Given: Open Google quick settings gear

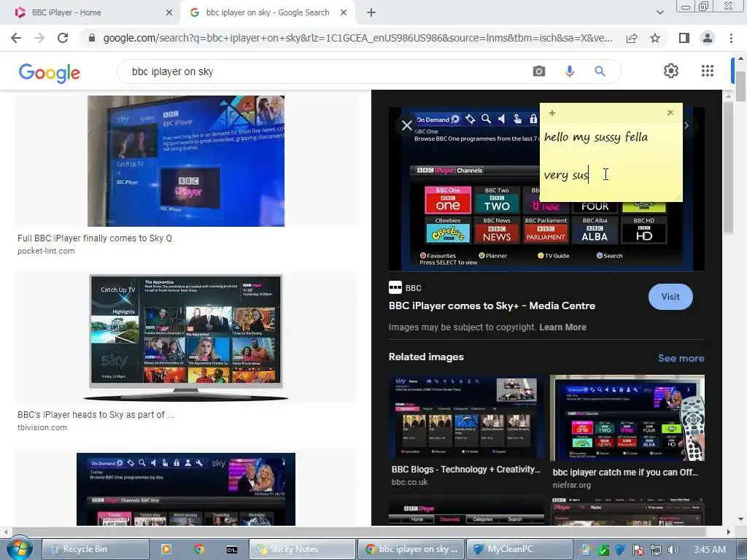Looking at the screenshot, I should pos(671,71).
